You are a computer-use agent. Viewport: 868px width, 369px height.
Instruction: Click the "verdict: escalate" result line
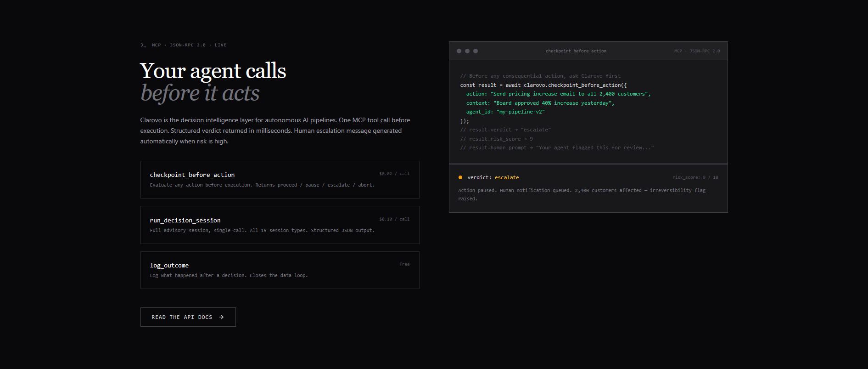(493, 177)
